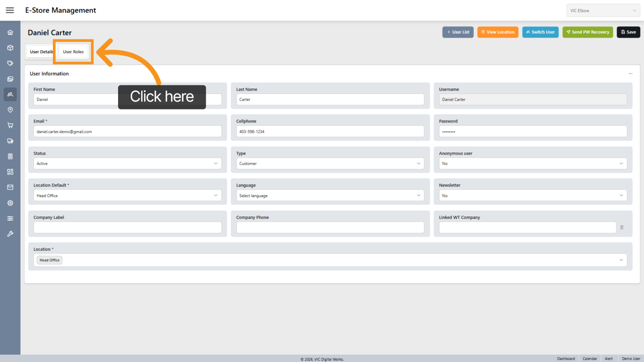The height and width of the screenshot is (362, 644).
Task: Click the price tag sidebar icon
Action: pyautogui.click(x=10, y=63)
